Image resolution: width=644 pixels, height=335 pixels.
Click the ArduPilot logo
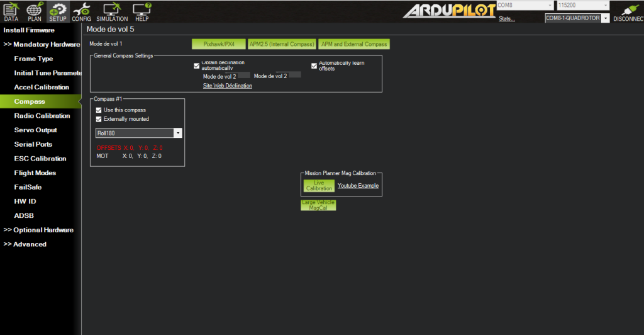pyautogui.click(x=448, y=11)
